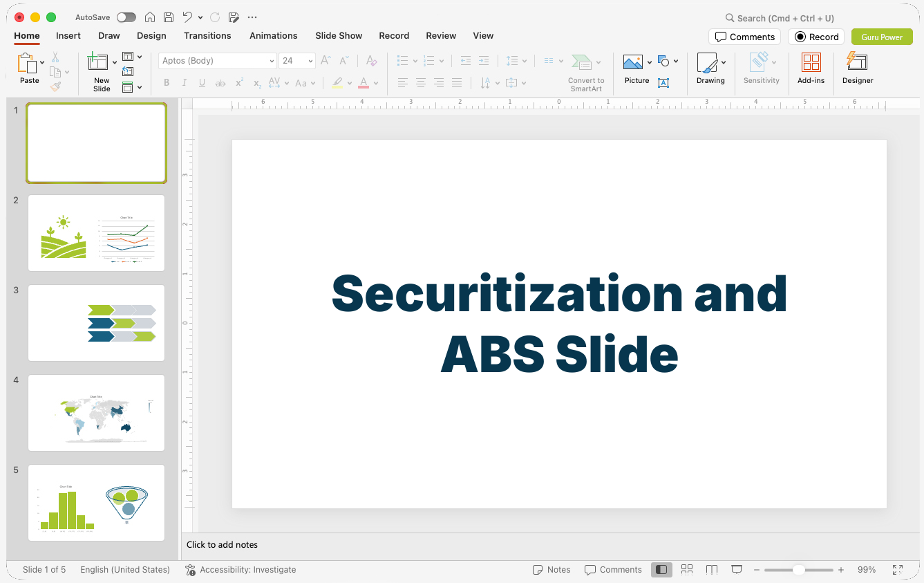Click the Format Painter brush icon
Viewport: 924px width, 583px height.
(x=55, y=86)
